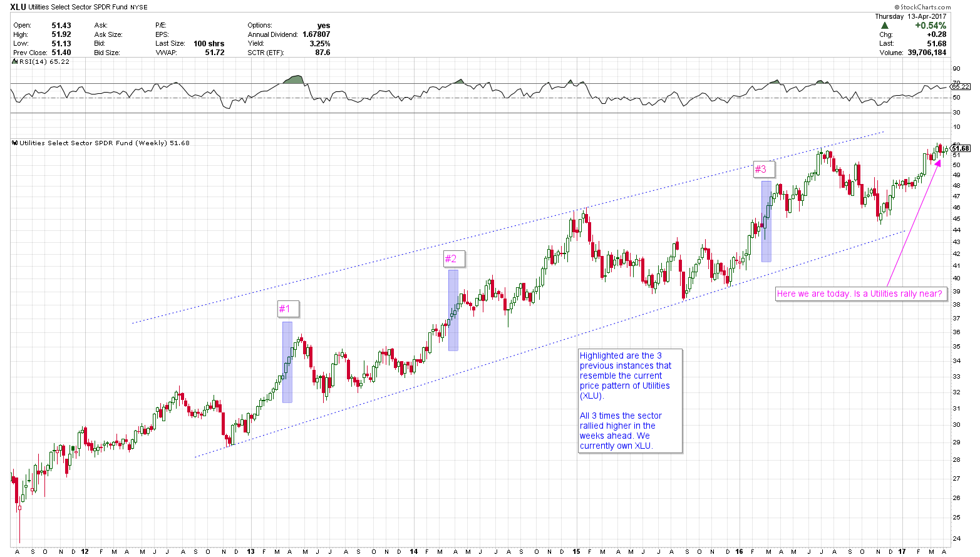Click the 45 price level on price axis

(x=956, y=218)
